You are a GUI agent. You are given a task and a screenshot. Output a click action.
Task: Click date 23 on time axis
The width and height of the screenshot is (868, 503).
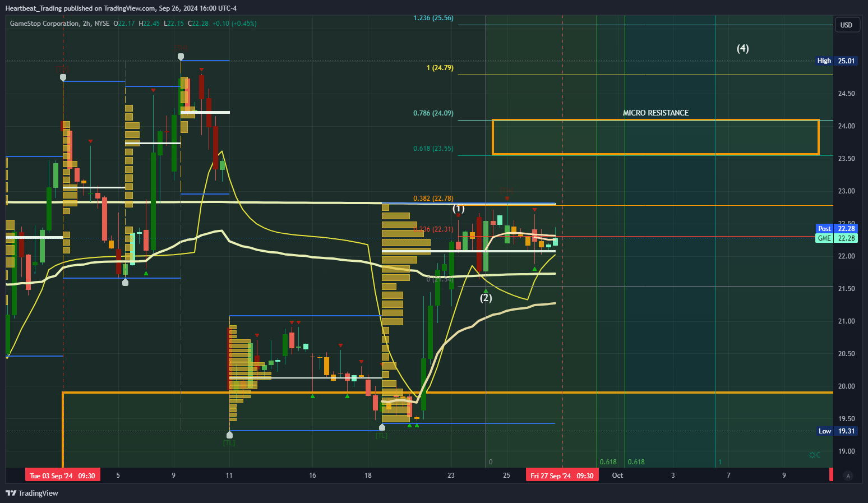pos(451,476)
